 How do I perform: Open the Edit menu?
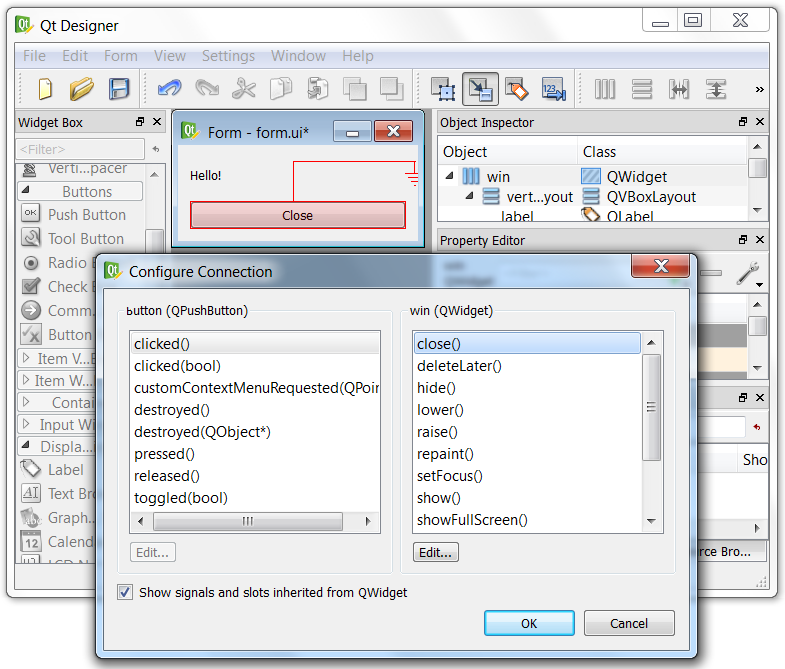pyautogui.click(x=75, y=56)
